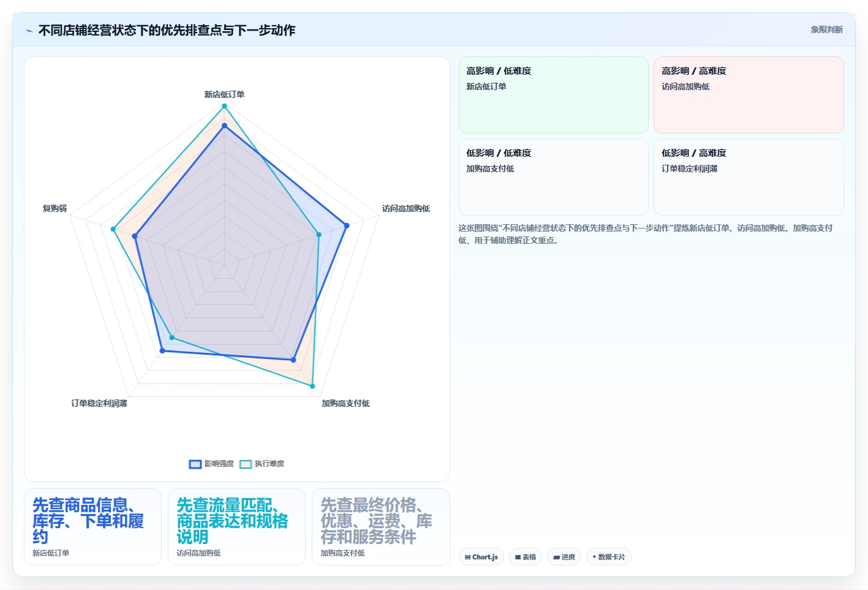Click the blue lightning icon beside the title
Viewport: 868px width, 590px height.
29,31
